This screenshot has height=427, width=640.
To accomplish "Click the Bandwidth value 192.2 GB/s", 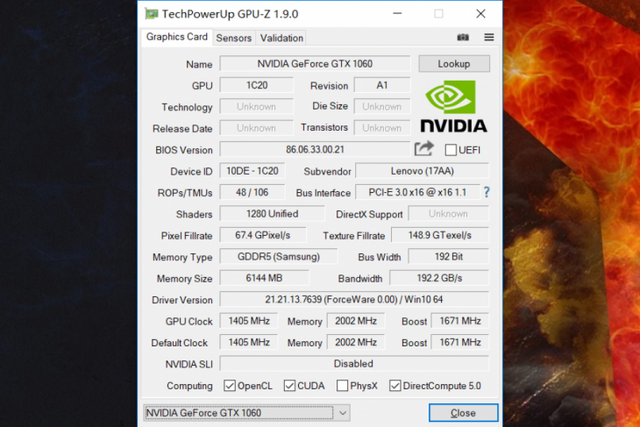I will [439, 278].
